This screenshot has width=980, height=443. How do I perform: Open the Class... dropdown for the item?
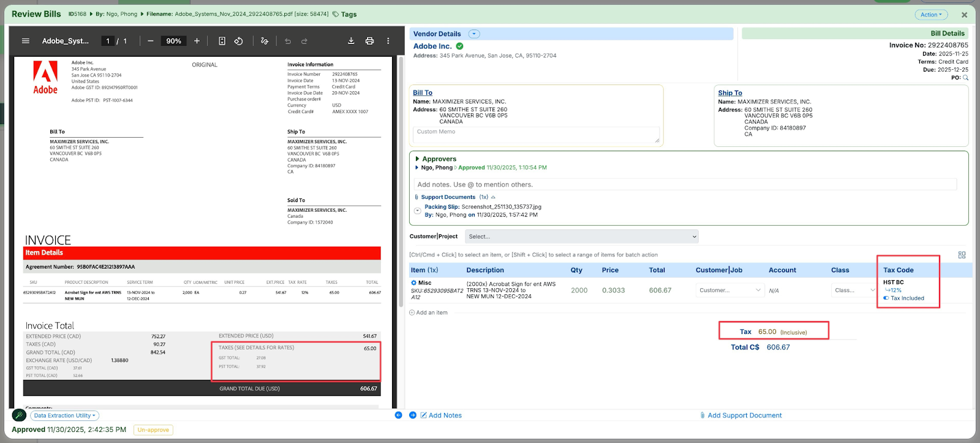click(854, 290)
